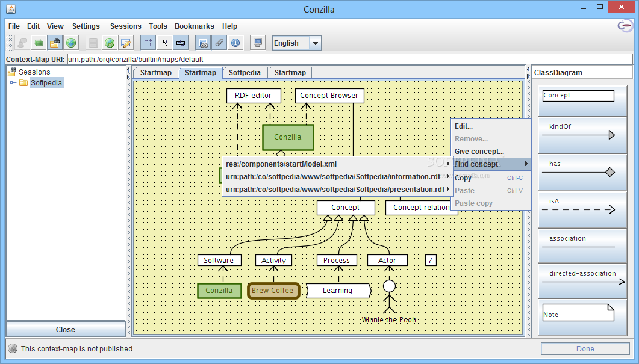The height and width of the screenshot is (364, 639).
Task: Click the small green Conzilla node under Software
Action: click(219, 291)
